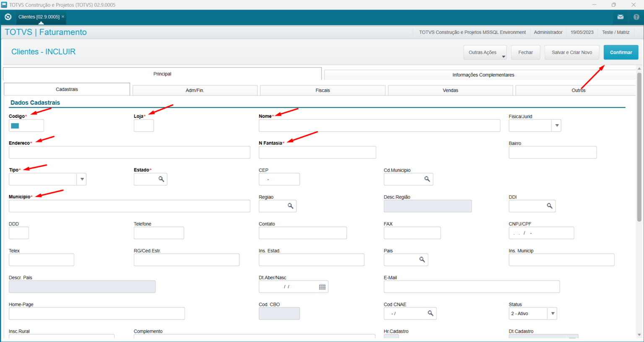Click Cod CNAE lookup magnifier
The height and width of the screenshot is (342, 644).
430,313
